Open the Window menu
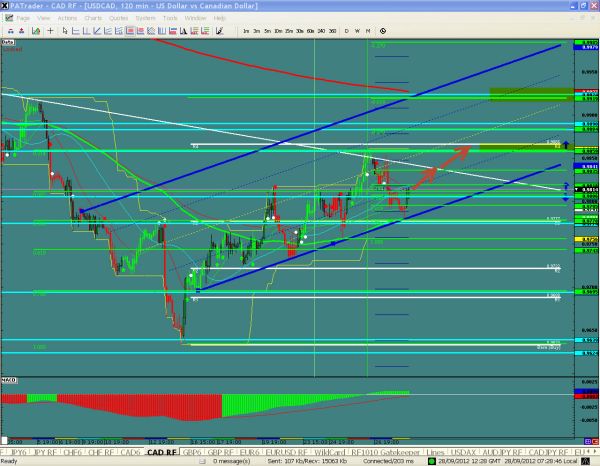Viewport: 600px width, 466px height. point(196,18)
